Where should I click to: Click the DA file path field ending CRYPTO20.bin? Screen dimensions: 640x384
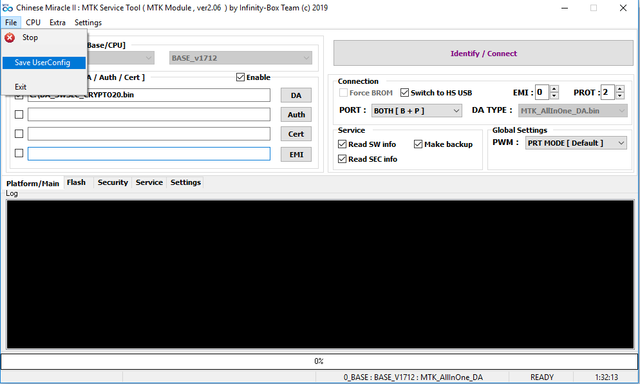[149, 95]
